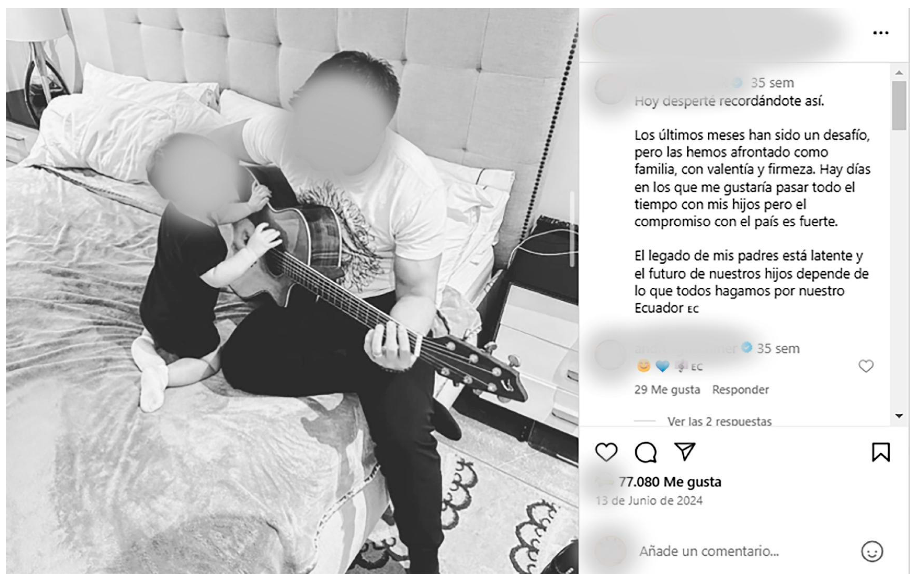Viewport: 917px width, 588px height.
Task: Click the black and white guitar photo
Action: click(292, 291)
